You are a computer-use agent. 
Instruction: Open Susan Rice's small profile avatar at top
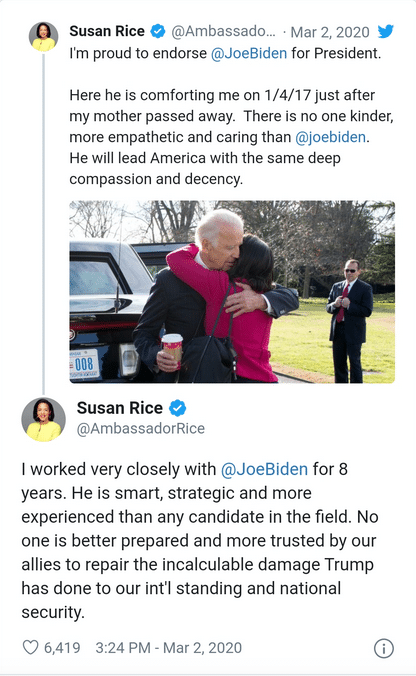(x=43, y=37)
